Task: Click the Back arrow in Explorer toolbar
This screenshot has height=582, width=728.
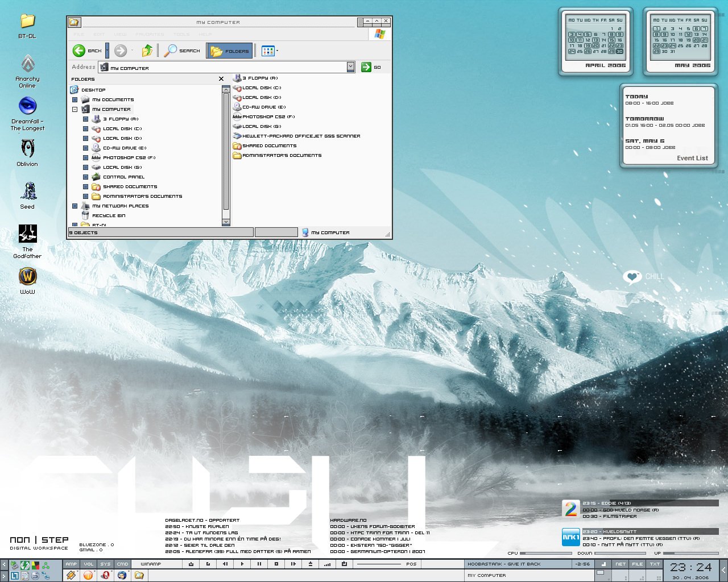Action: click(x=79, y=51)
